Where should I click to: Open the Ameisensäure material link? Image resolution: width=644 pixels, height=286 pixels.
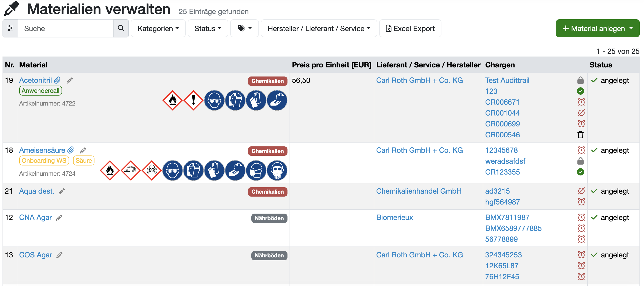[x=42, y=150]
